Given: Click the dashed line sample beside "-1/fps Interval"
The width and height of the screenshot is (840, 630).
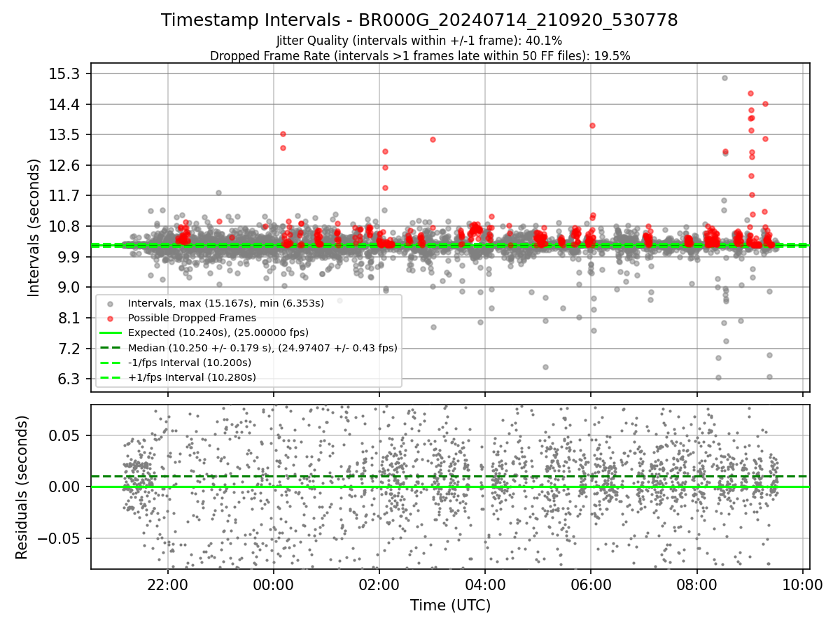Looking at the screenshot, I should (110, 363).
